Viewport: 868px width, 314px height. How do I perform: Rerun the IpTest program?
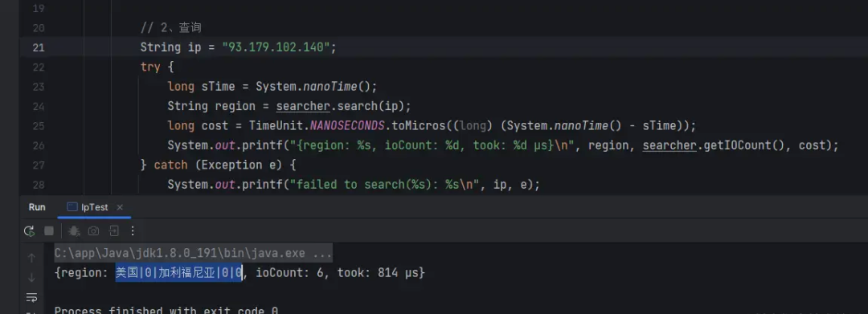click(30, 231)
